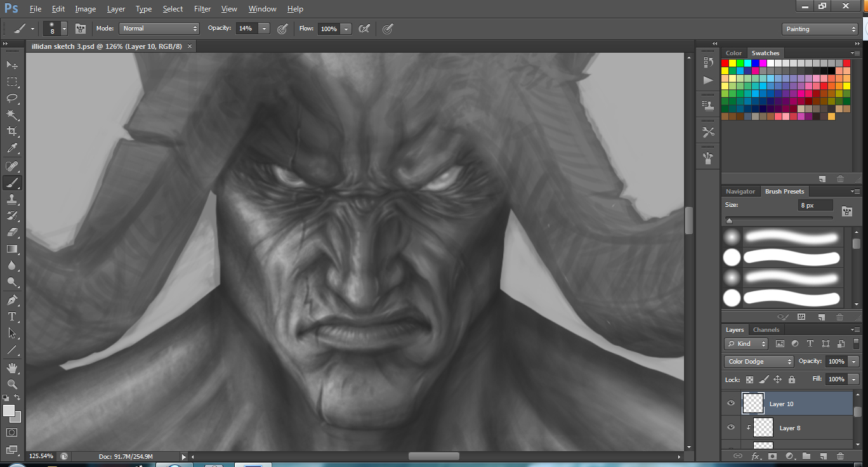Viewport: 868px width, 467px height.
Task: Open the layer Fill dropdown arrow
Action: point(853,379)
